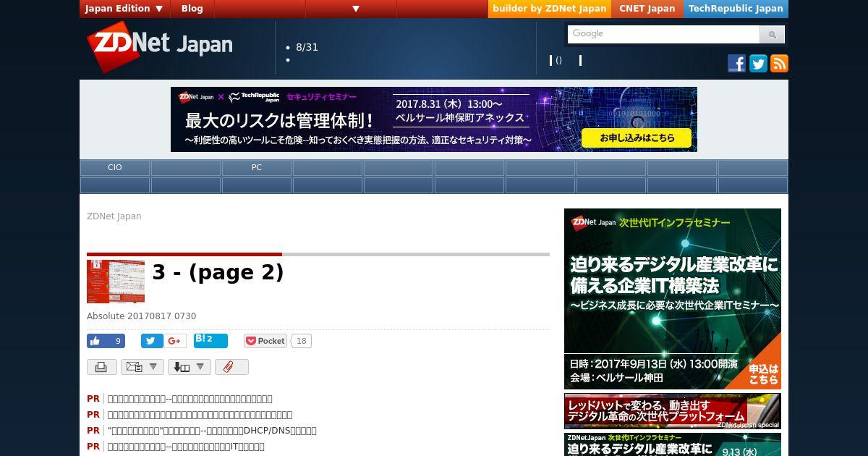Open the RSS feed icon
Viewport: 868px width, 456px height.
[779, 64]
